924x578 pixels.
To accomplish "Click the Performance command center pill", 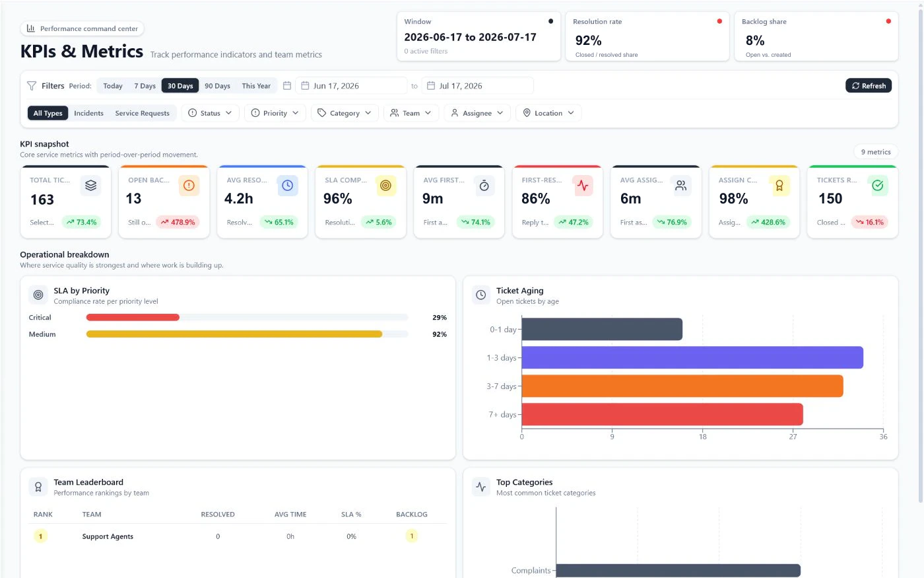I will click(x=82, y=28).
